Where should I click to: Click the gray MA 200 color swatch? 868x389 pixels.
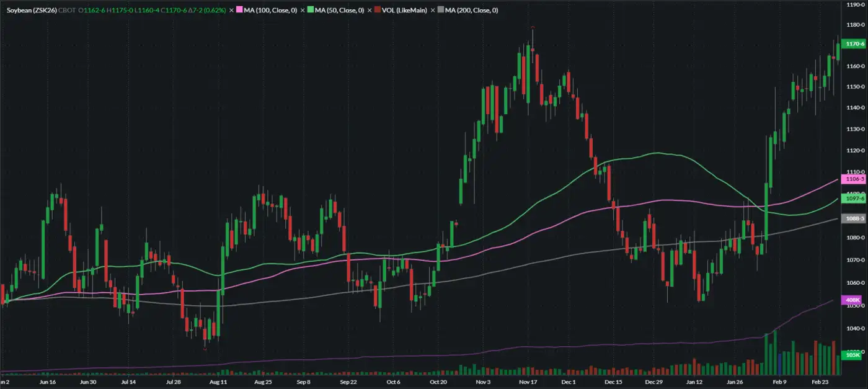point(441,11)
